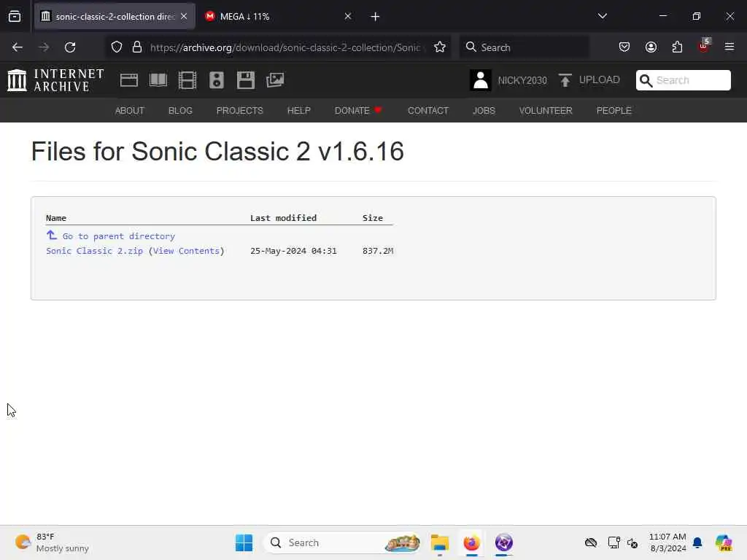Click the Firefox toolbar Search box
This screenshot has height=560, width=747.
pyautogui.click(x=524, y=47)
